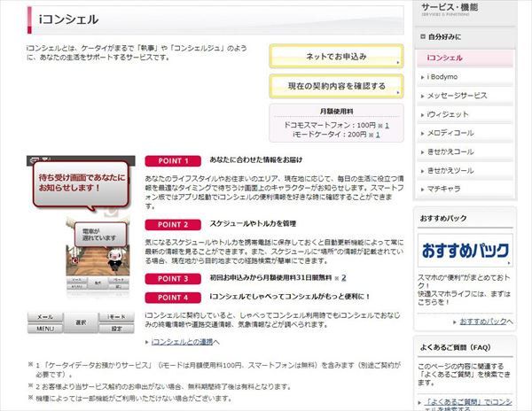Open きせかえコール sidebar item

pyautogui.click(x=465, y=151)
